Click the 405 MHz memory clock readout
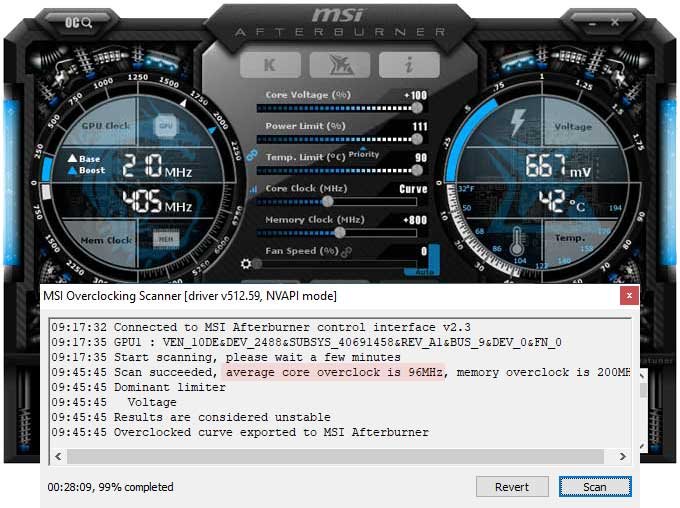The width and height of the screenshot is (680, 508). 157,201
